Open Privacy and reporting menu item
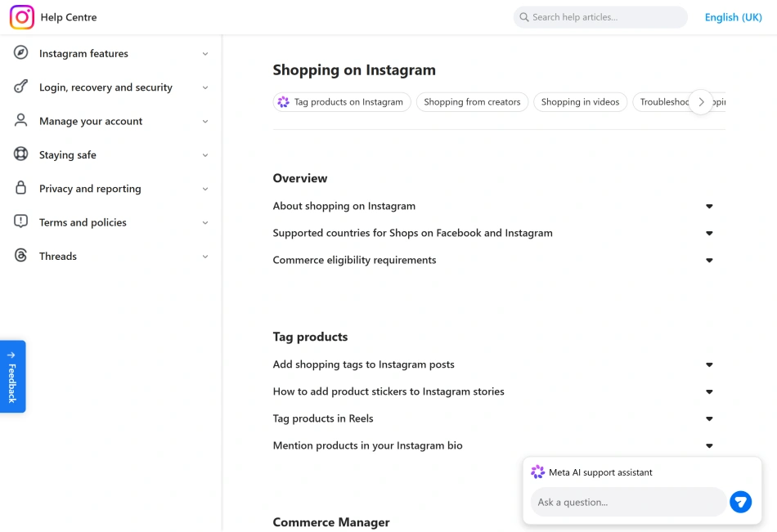Viewport: 777px width, 532px height. pyautogui.click(x=111, y=188)
